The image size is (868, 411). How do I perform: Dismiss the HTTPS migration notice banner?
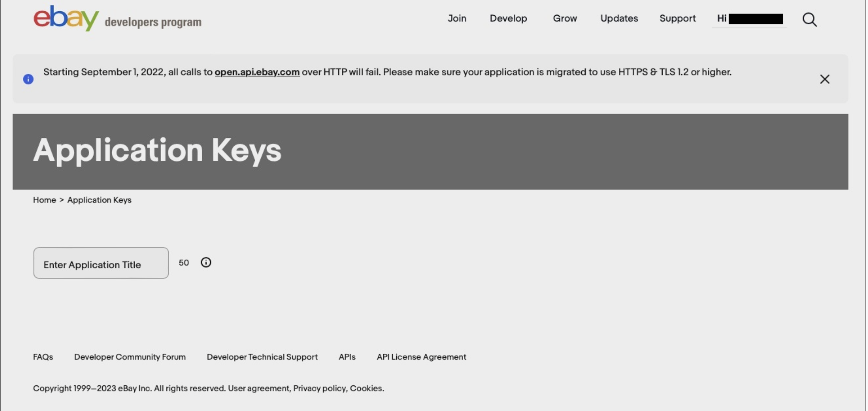click(x=825, y=79)
